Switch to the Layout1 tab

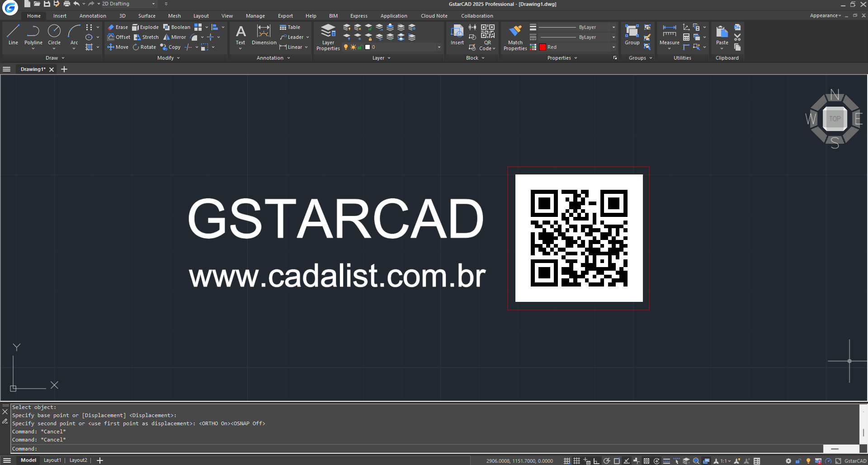point(52,460)
